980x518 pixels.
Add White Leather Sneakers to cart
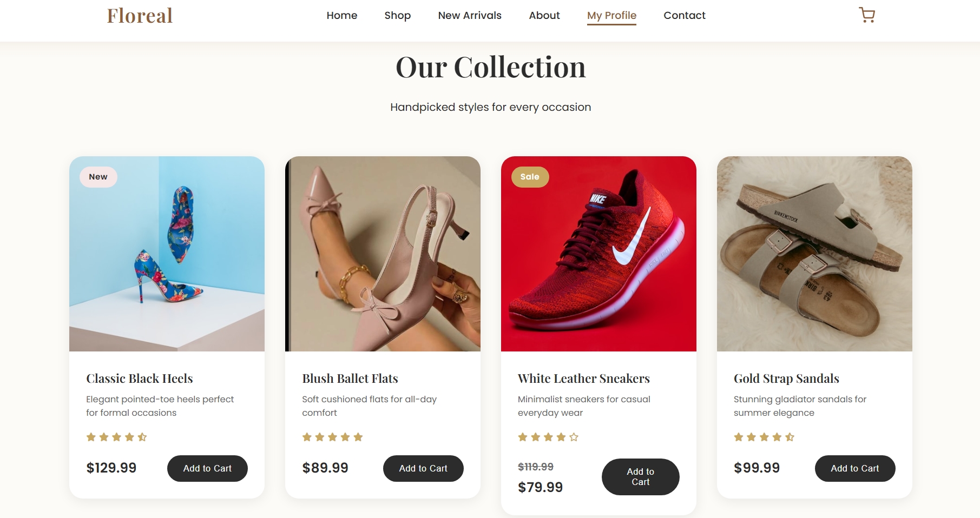tap(640, 477)
